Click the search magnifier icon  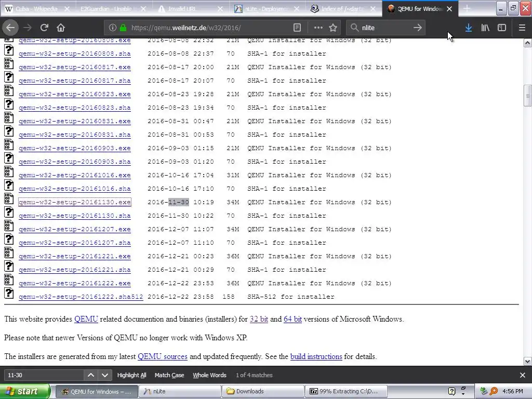click(354, 28)
